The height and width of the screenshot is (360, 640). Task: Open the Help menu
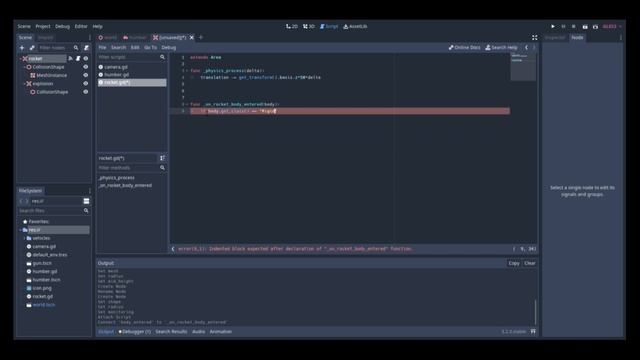98,27
